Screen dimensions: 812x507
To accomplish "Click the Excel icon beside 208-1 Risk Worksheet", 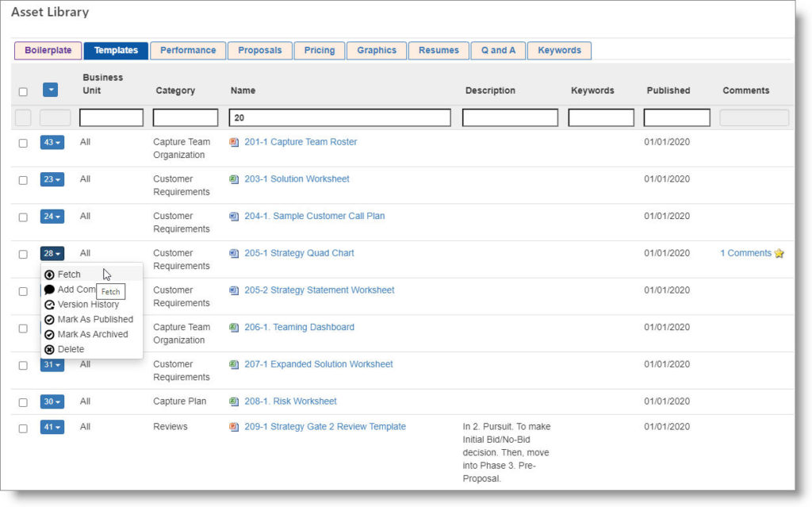I will [x=234, y=401].
